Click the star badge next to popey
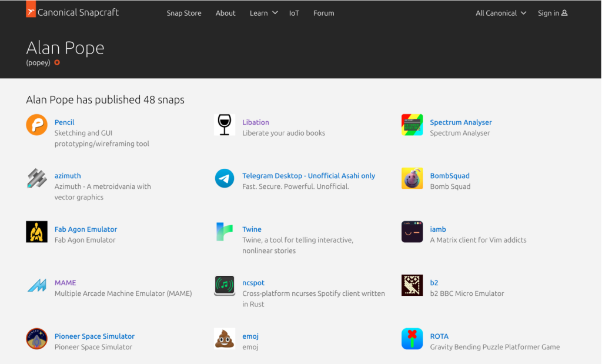 pos(57,62)
